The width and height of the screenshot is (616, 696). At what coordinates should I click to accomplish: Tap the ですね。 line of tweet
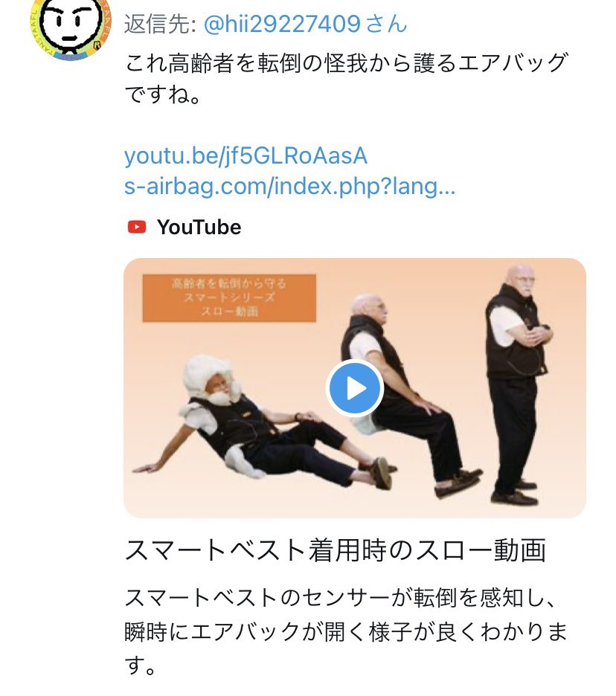(163, 94)
